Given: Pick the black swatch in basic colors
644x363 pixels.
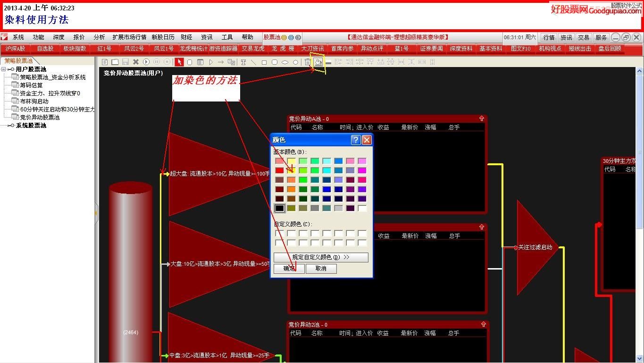Looking at the screenshot, I should pyautogui.click(x=280, y=208).
